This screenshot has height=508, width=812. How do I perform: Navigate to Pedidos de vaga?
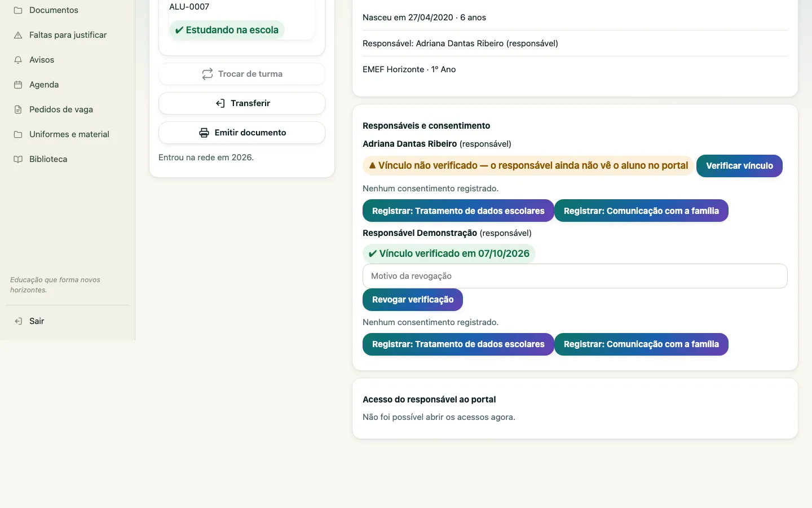(68, 110)
